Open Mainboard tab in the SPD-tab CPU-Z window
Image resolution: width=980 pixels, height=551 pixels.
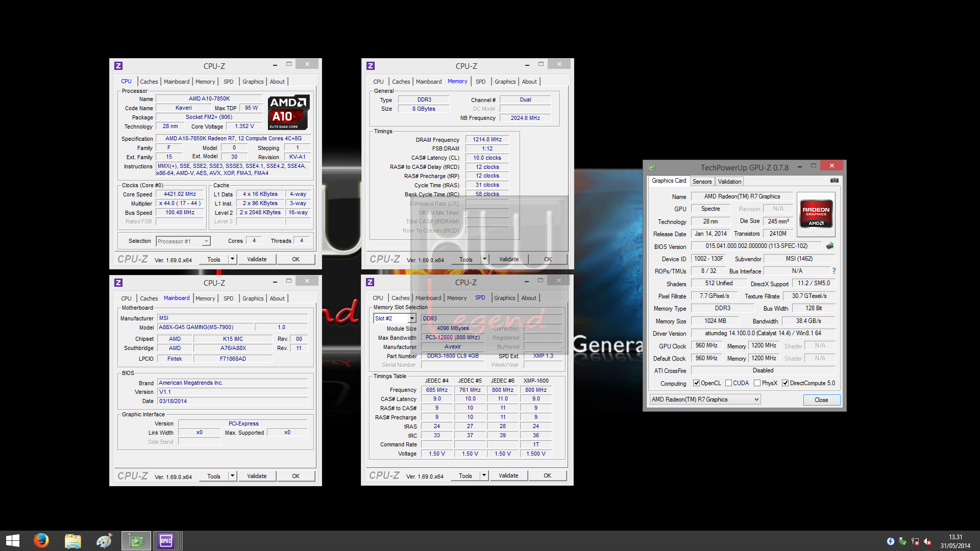click(428, 298)
